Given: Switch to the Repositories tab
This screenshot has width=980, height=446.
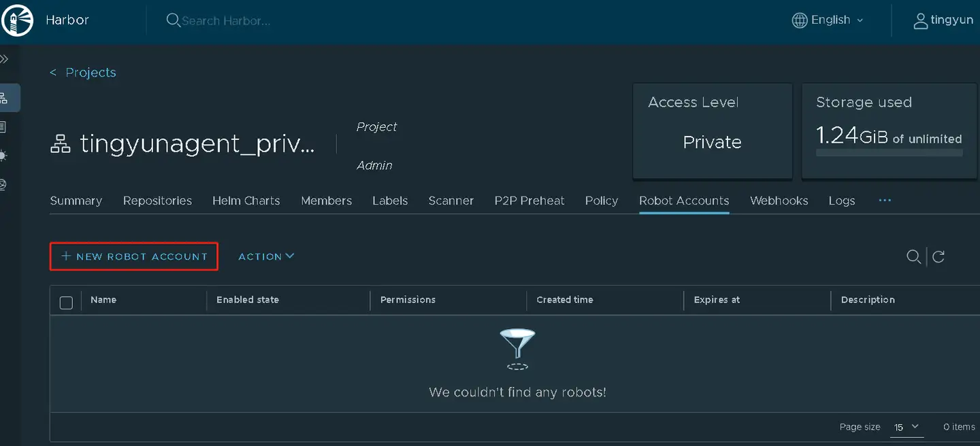Looking at the screenshot, I should (x=157, y=201).
